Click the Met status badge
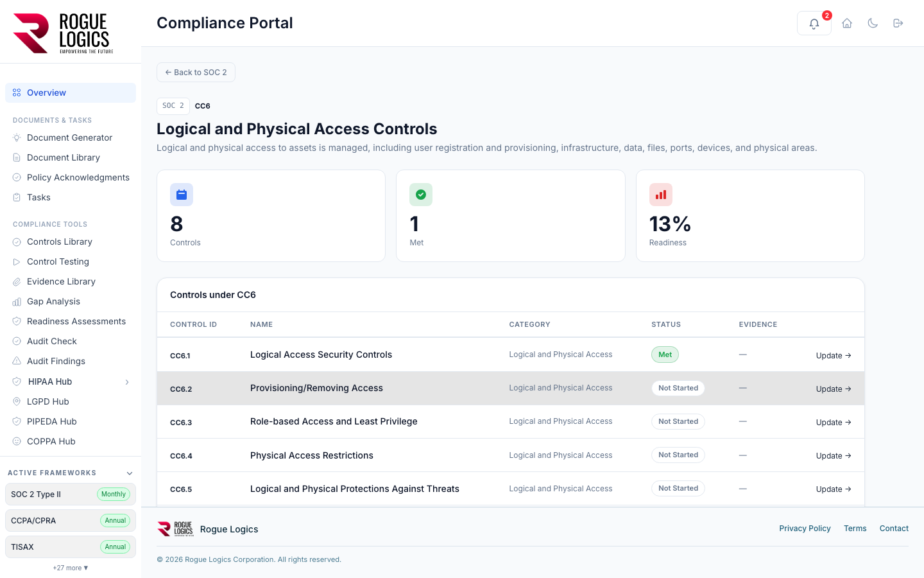The width and height of the screenshot is (924, 578). 665,355
